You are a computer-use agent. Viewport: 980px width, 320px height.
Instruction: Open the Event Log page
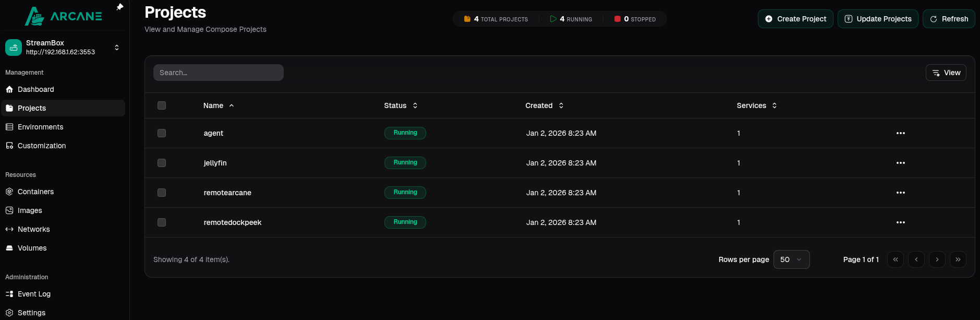tap(34, 294)
